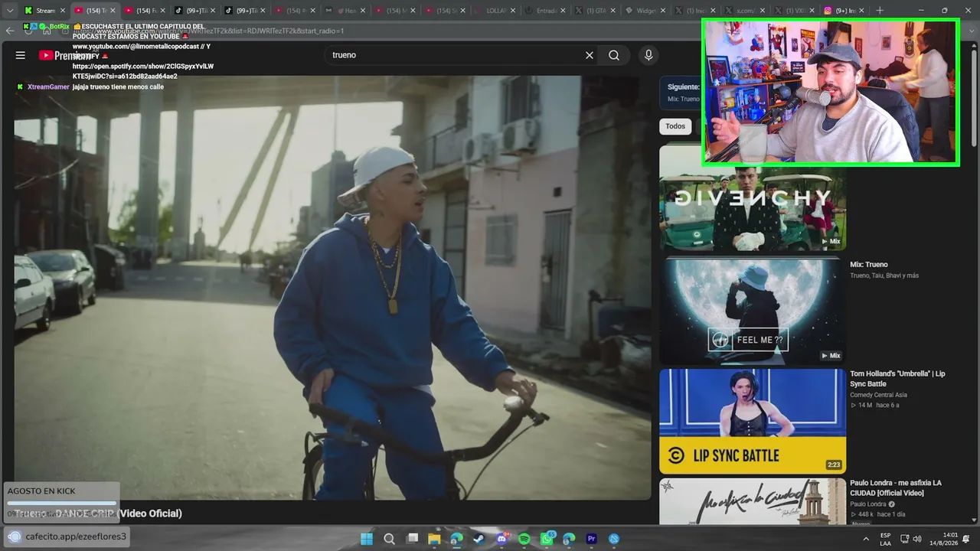This screenshot has height=551, width=980.
Task: Open the browser tab list dropdown arrow
Action: pos(10,11)
